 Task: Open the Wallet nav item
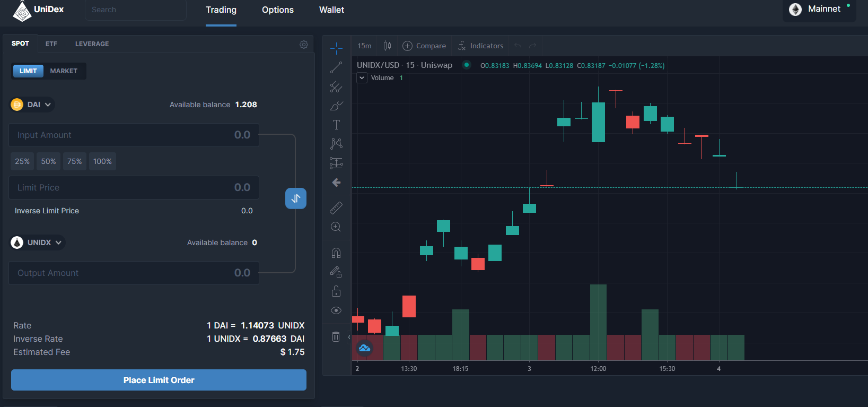331,10
